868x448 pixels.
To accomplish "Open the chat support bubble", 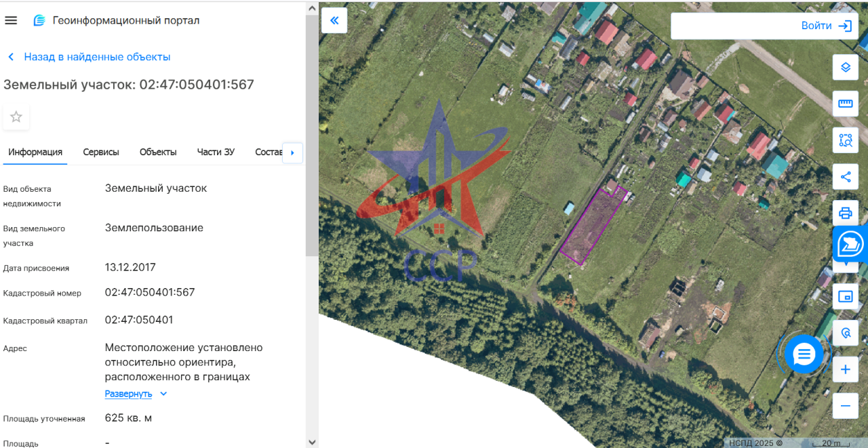I will pyautogui.click(x=804, y=354).
